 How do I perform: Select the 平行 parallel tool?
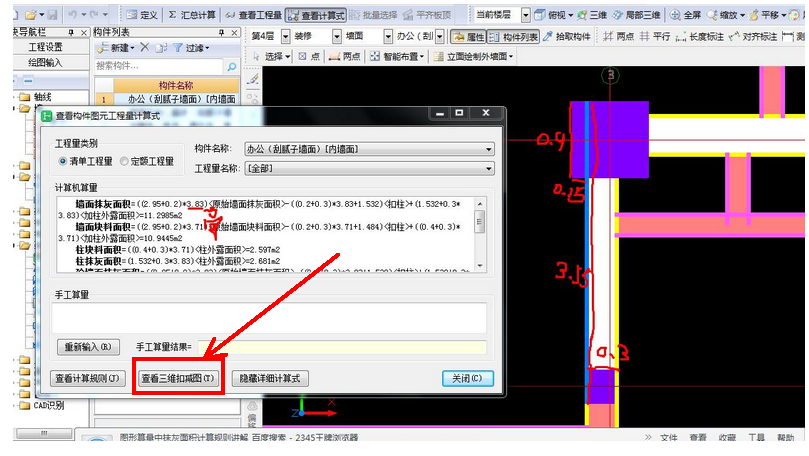point(655,37)
